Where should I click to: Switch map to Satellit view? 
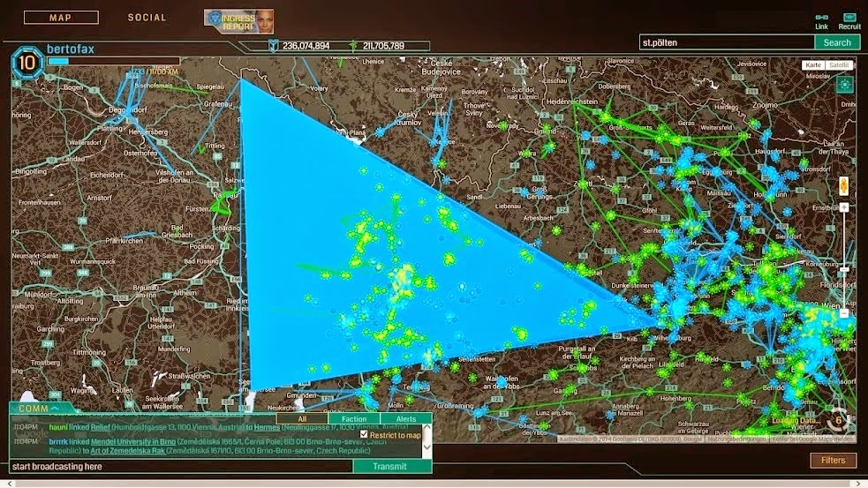(840, 65)
